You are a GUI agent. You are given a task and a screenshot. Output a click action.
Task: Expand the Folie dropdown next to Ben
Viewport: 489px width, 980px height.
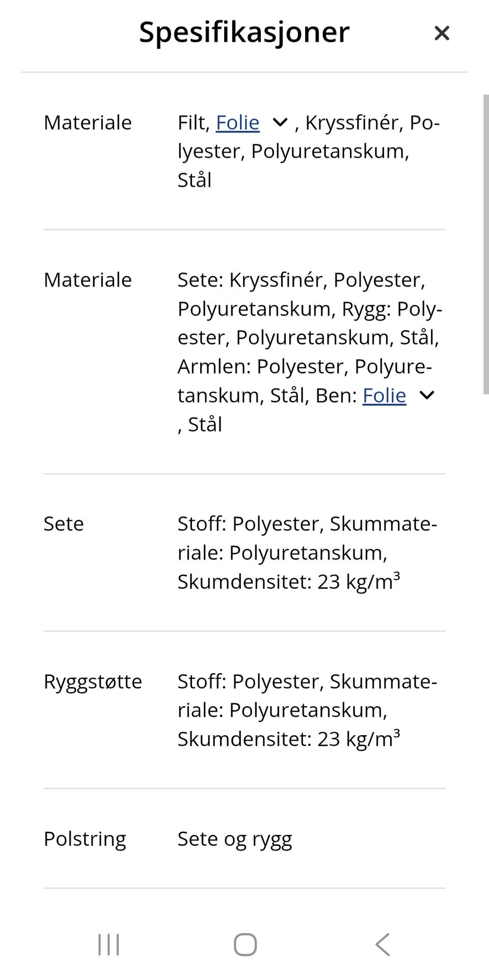pos(427,395)
